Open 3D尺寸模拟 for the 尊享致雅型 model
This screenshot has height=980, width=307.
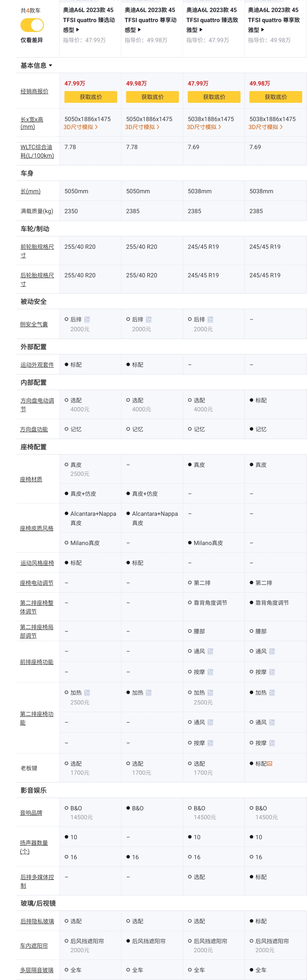266,127
